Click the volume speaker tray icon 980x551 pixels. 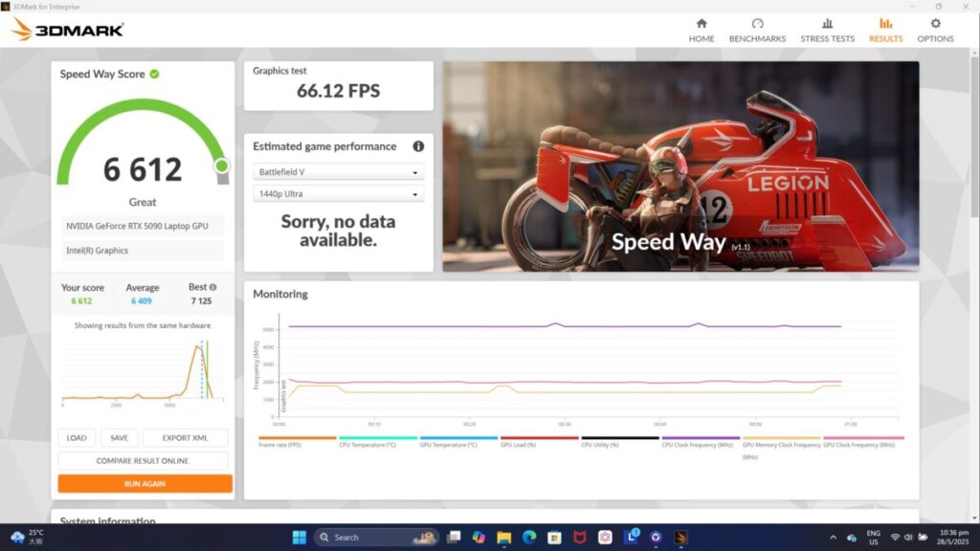point(908,538)
